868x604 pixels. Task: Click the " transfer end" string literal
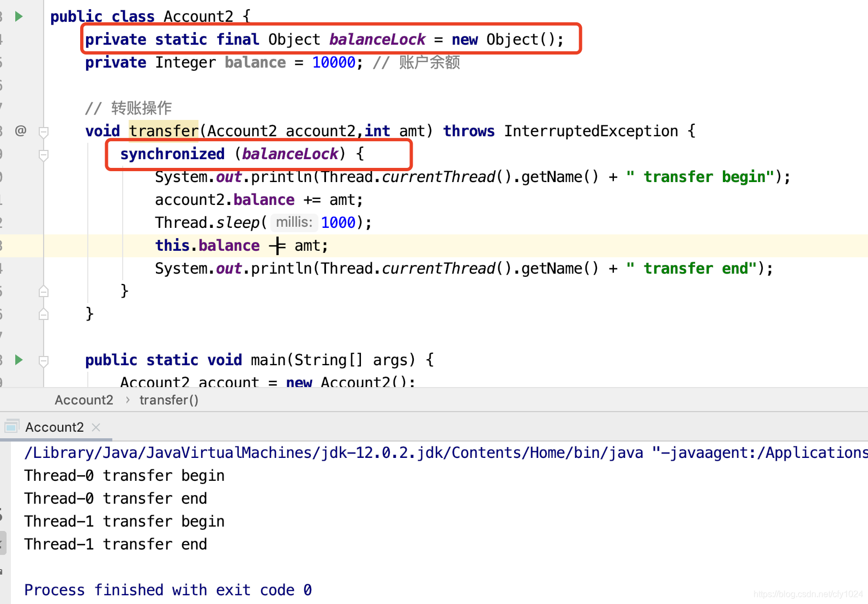692,268
